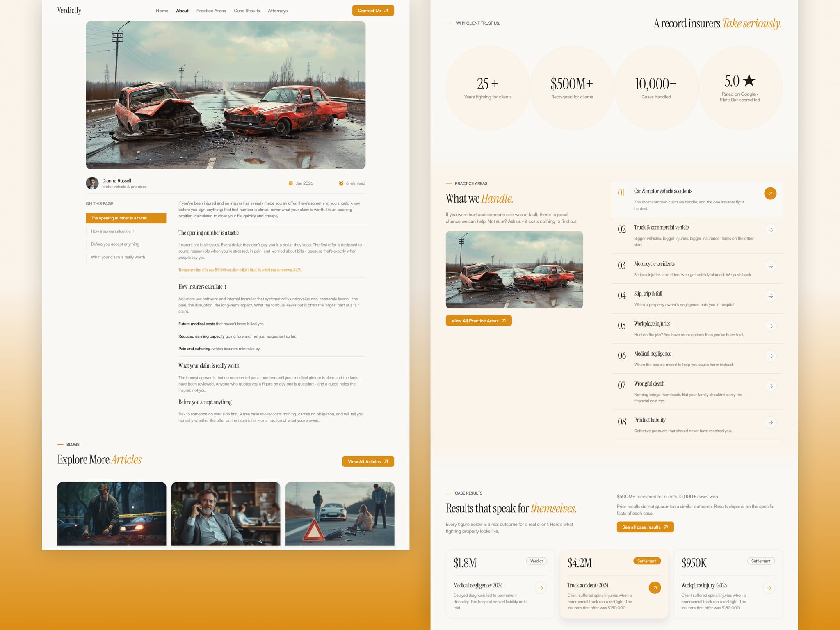Open the Motorcycle accidents arrow icon

(x=771, y=266)
